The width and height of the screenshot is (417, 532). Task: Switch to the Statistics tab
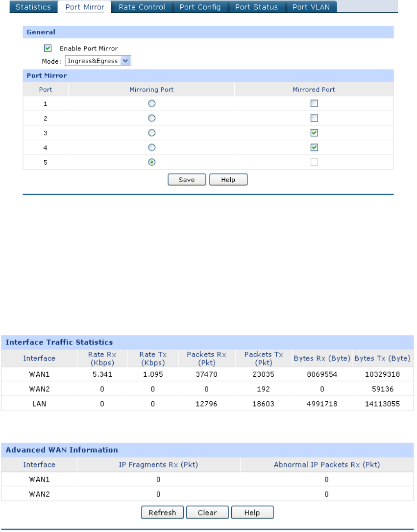click(33, 7)
